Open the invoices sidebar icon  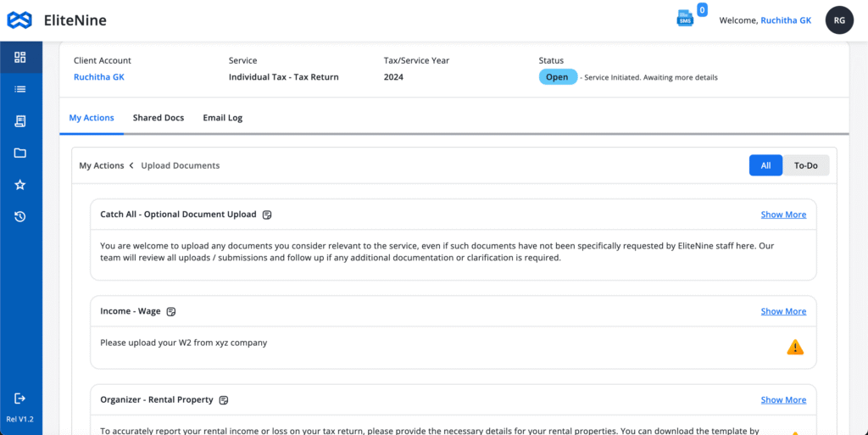click(x=20, y=121)
